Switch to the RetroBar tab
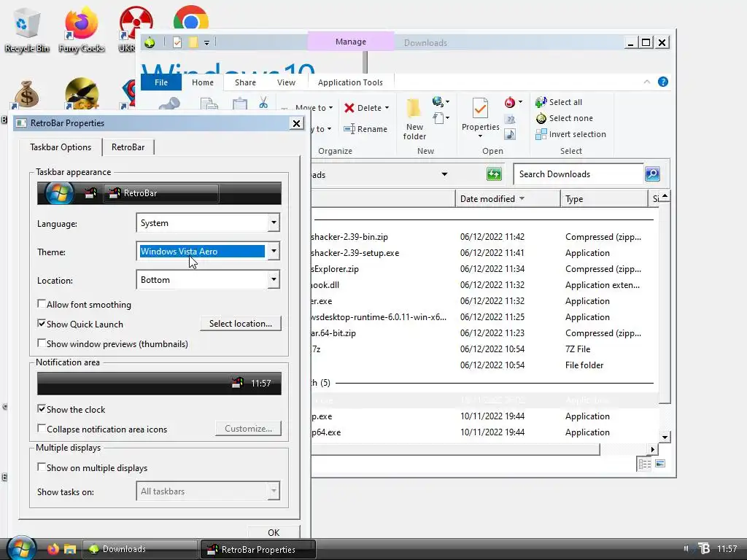The image size is (747, 560). [128, 147]
